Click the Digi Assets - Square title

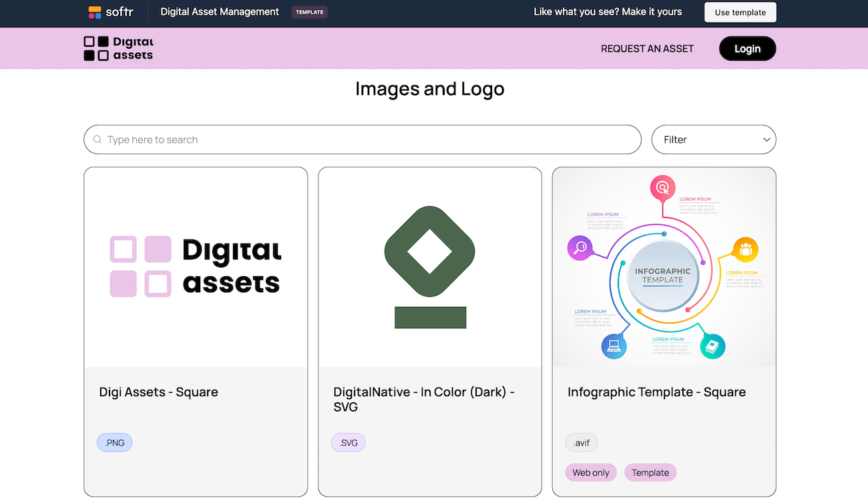click(x=159, y=392)
